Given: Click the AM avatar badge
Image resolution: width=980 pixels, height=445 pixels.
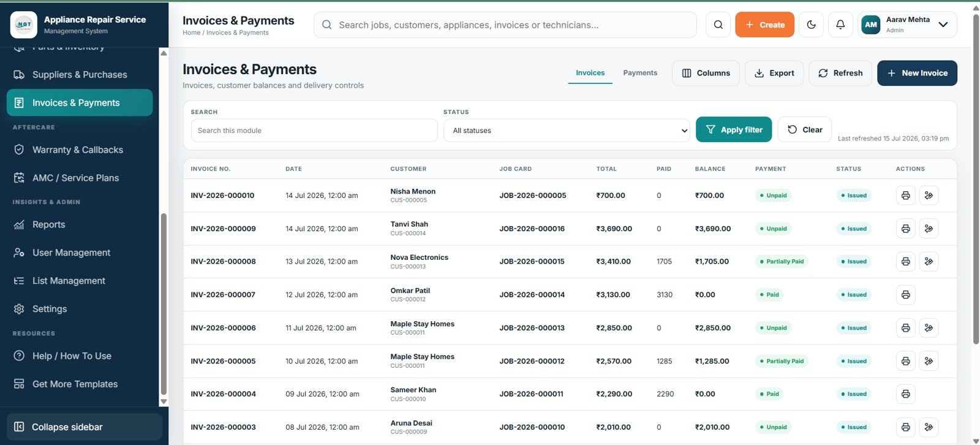Looking at the screenshot, I should (870, 25).
